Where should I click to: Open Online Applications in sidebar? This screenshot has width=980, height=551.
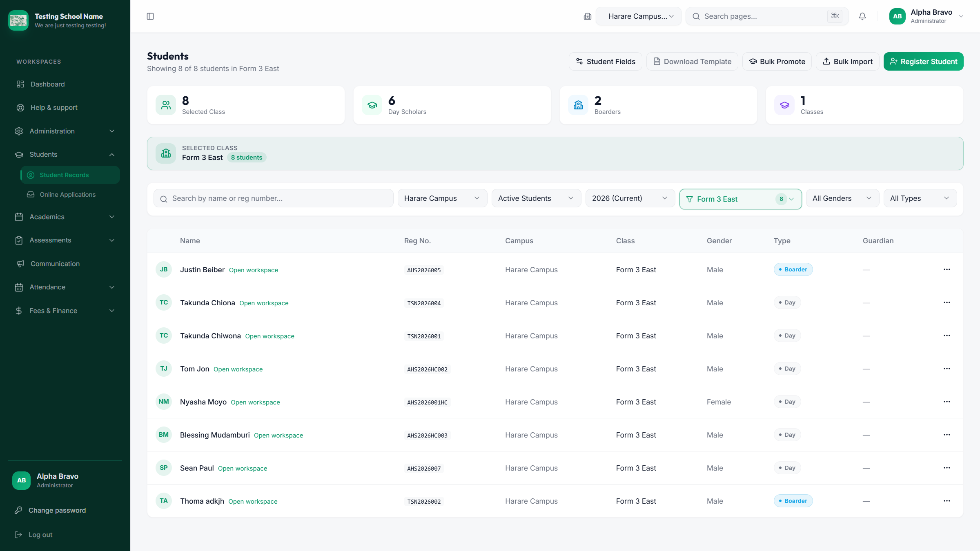[70, 195]
